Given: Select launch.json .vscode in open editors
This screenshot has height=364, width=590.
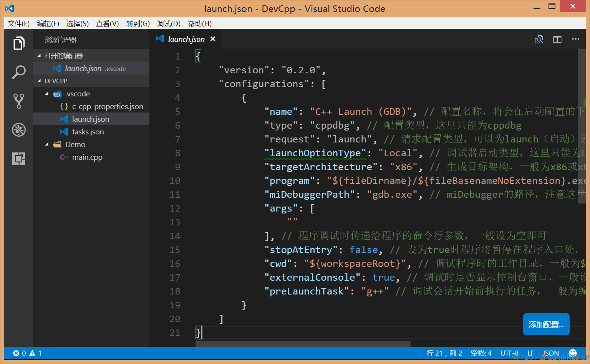Looking at the screenshot, I should click(x=91, y=68).
